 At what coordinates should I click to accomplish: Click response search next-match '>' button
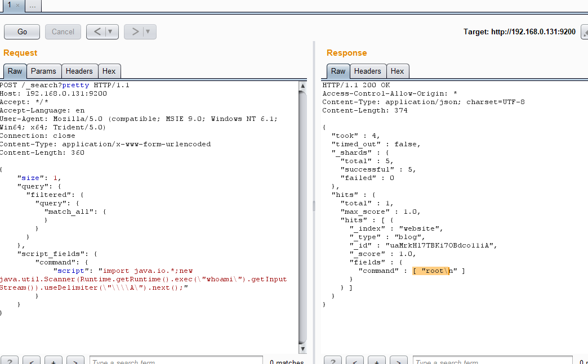click(x=399, y=360)
